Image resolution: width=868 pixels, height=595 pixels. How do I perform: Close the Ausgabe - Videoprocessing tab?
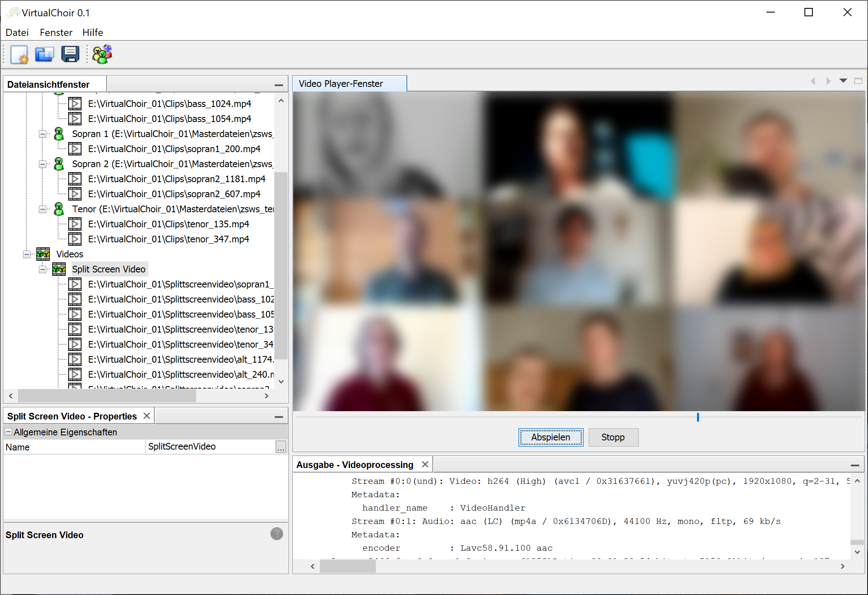425,464
